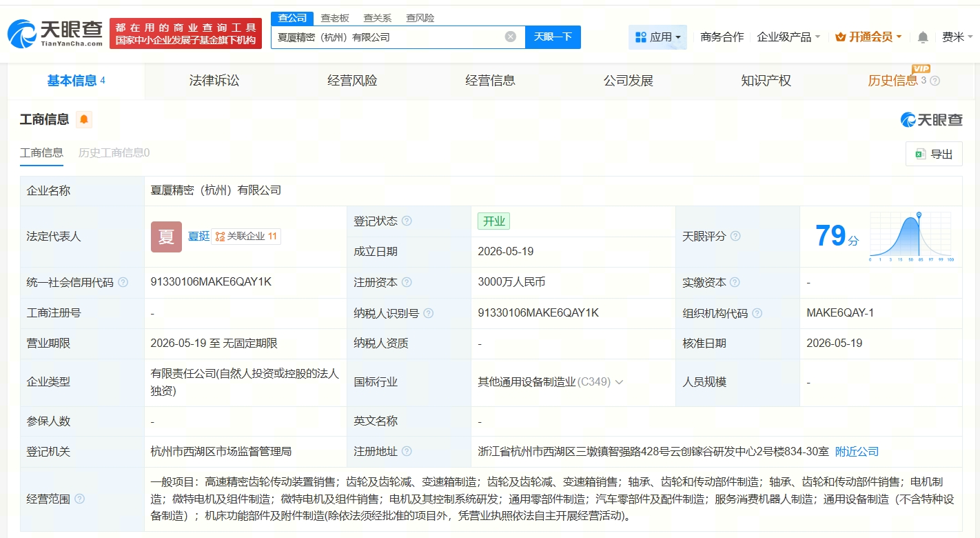The image size is (980, 538).
Task: Click the 79分 score value
Action: click(837, 237)
